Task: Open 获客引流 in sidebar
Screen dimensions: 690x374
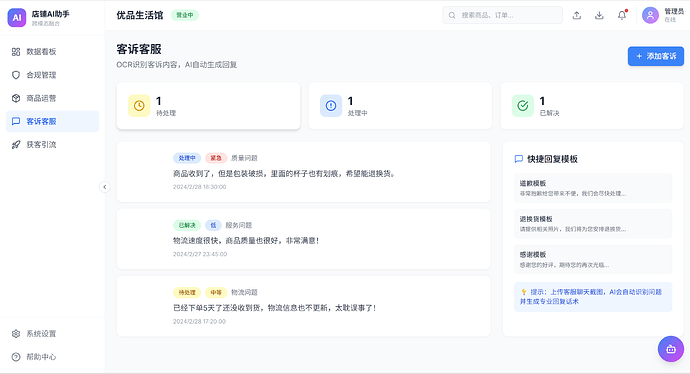Action: coord(52,144)
